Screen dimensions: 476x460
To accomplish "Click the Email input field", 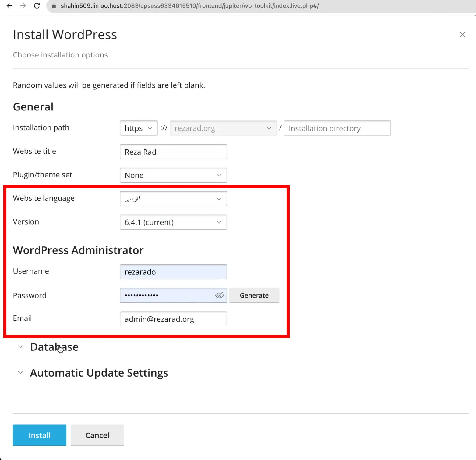I will coord(173,319).
